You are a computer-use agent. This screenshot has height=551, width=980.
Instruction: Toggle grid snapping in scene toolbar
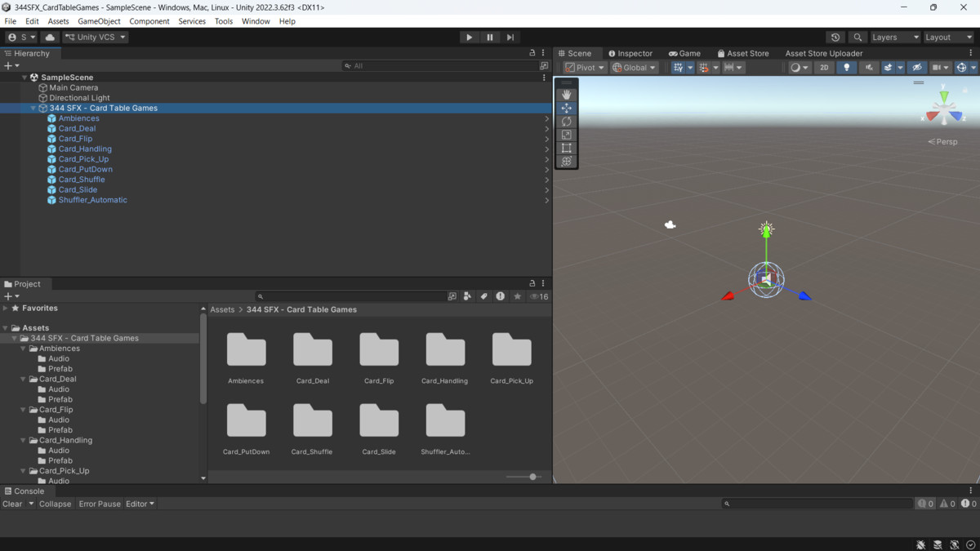703,68
